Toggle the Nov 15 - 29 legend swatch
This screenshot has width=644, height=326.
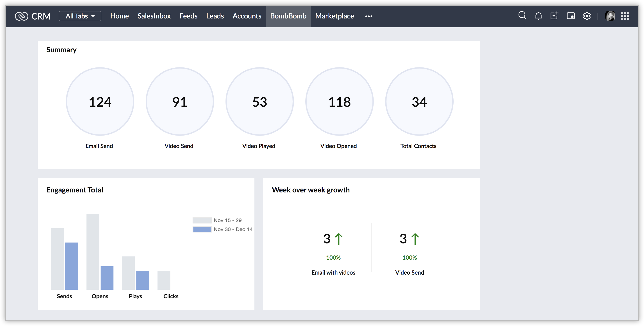click(x=202, y=220)
